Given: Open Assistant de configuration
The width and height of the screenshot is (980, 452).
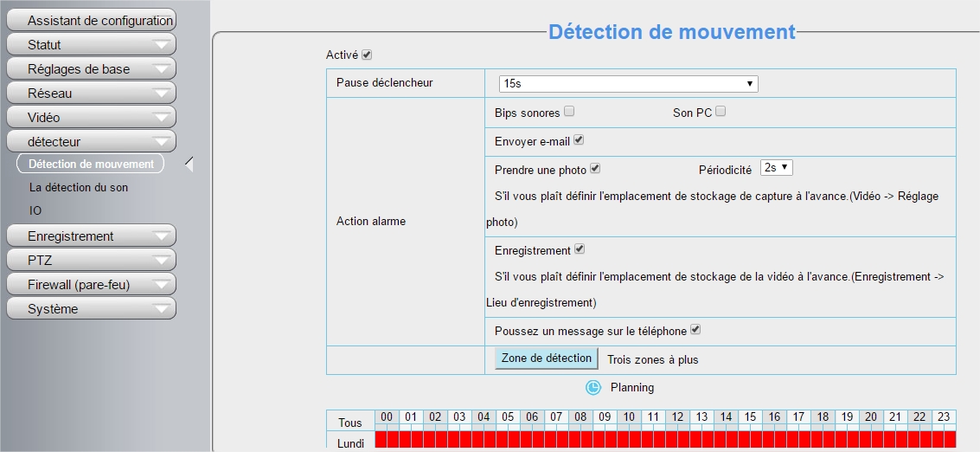Looking at the screenshot, I should click(91, 20).
